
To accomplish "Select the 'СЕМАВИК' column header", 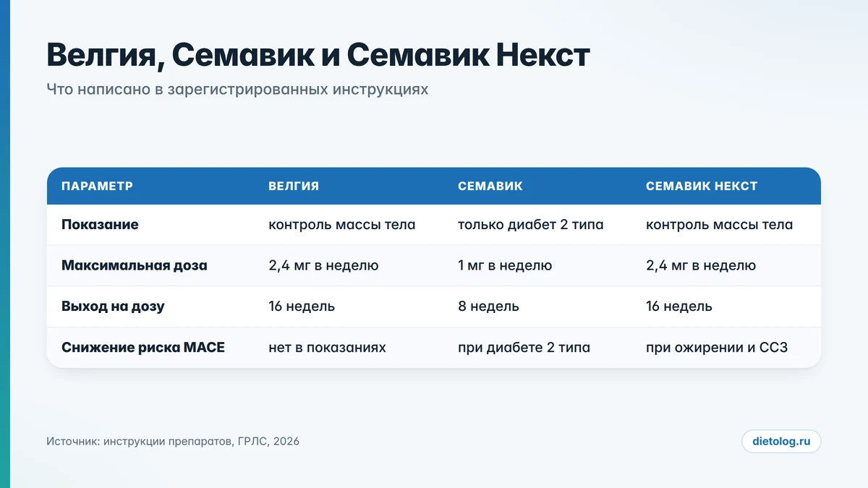I will pos(490,186).
